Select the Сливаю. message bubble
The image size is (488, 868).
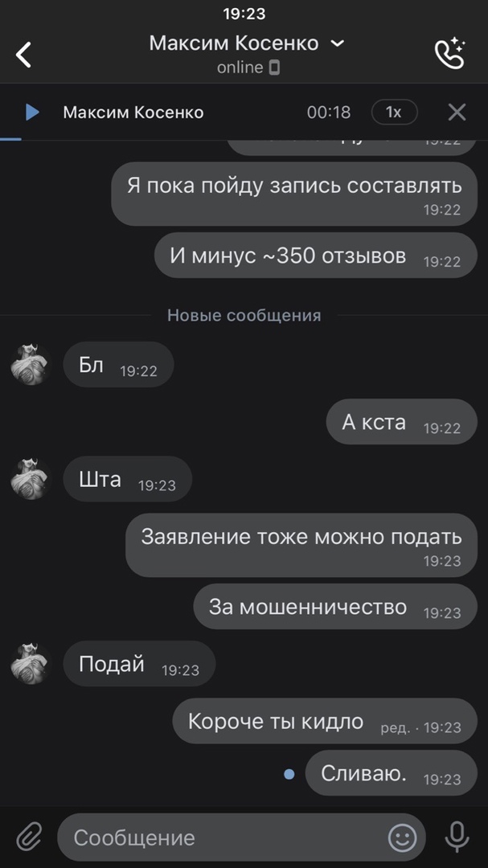(x=391, y=773)
